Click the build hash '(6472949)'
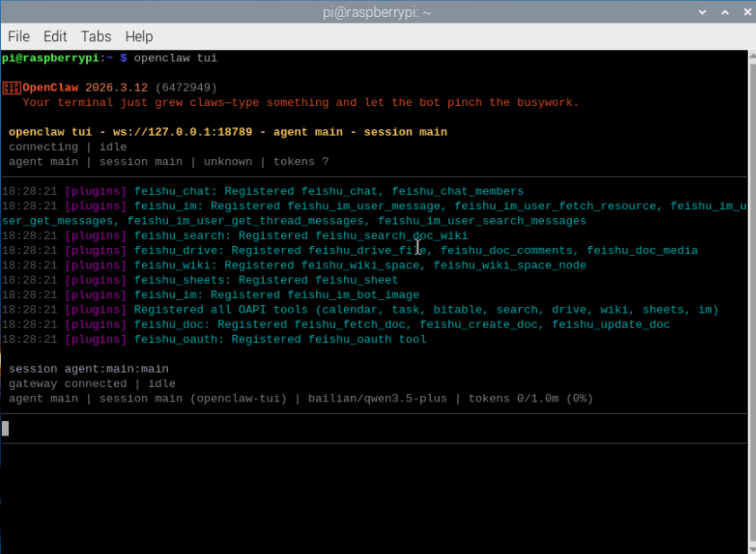756x554 pixels. click(186, 88)
